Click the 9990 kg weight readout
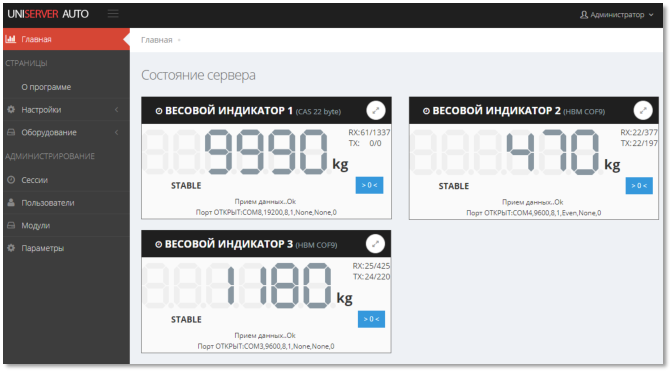The height and width of the screenshot is (372, 671). pos(276,152)
